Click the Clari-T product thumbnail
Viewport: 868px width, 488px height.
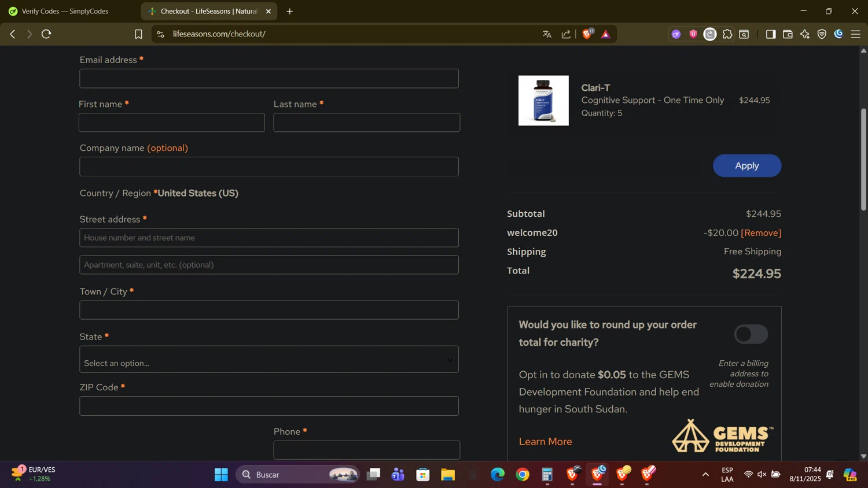pyautogui.click(x=543, y=101)
